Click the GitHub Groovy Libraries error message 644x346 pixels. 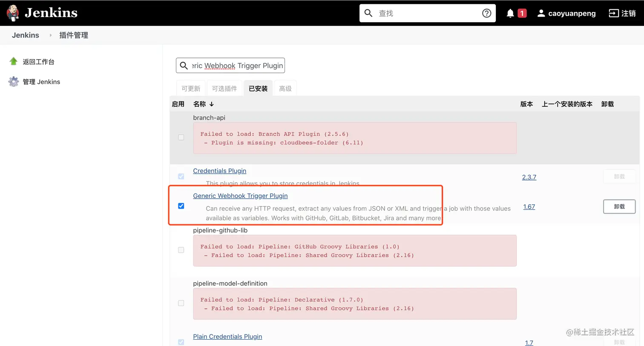pyautogui.click(x=355, y=251)
